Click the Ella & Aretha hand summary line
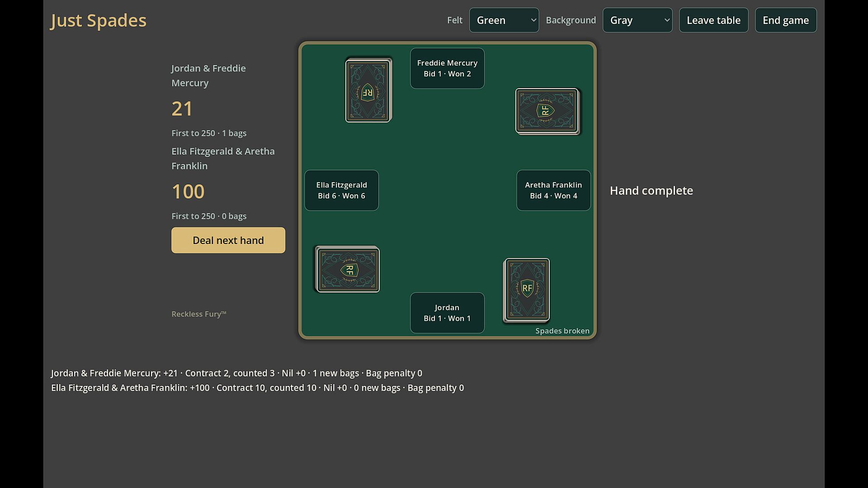 tap(257, 388)
